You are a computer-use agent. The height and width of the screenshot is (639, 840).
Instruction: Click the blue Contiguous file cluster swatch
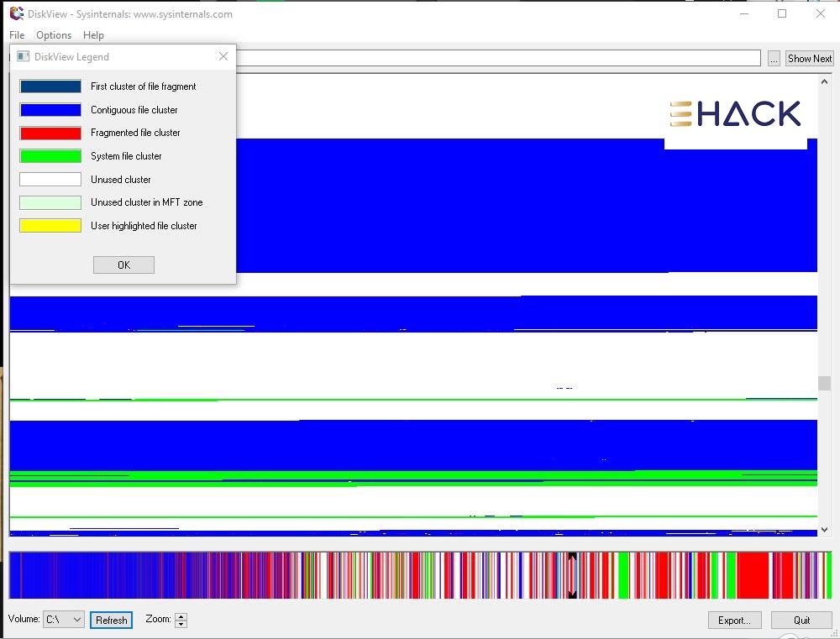pyautogui.click(x=50, y=110)
